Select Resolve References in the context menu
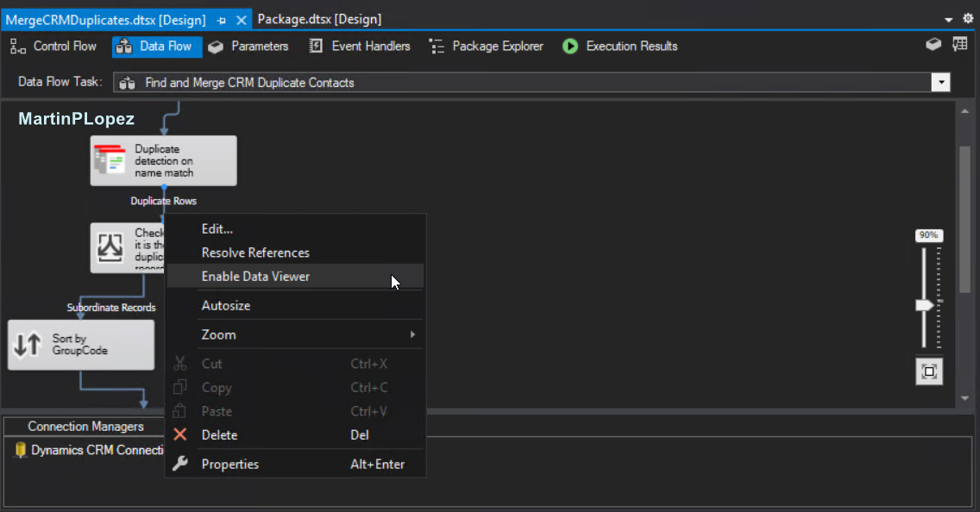This screenshot has height=512, width=980. 254,253
